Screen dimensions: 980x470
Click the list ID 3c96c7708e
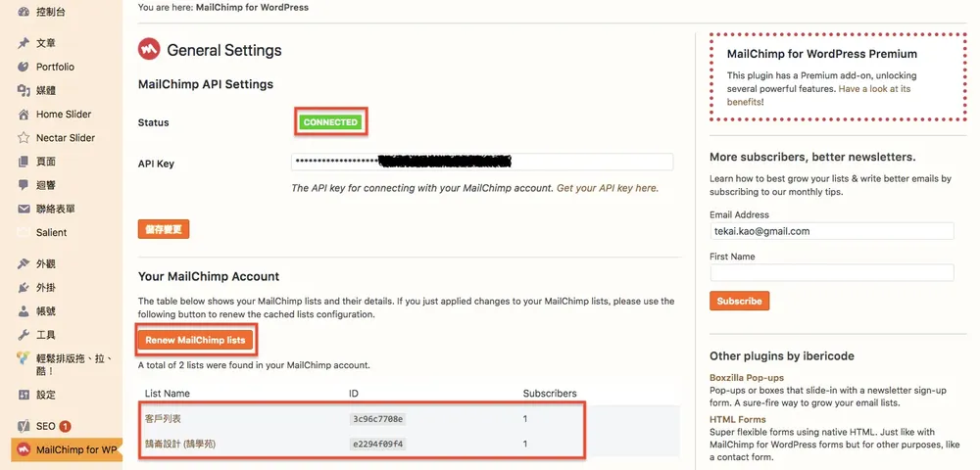[378, 419]
